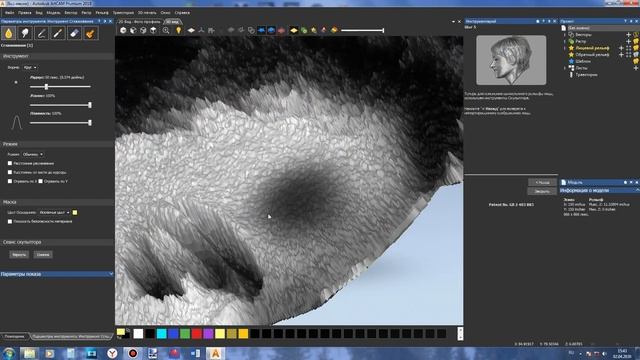This screenshot has height=360, width=640.
Task: Click the grid icon in Обратный рельеф row
Action: (x=629, y=54)
